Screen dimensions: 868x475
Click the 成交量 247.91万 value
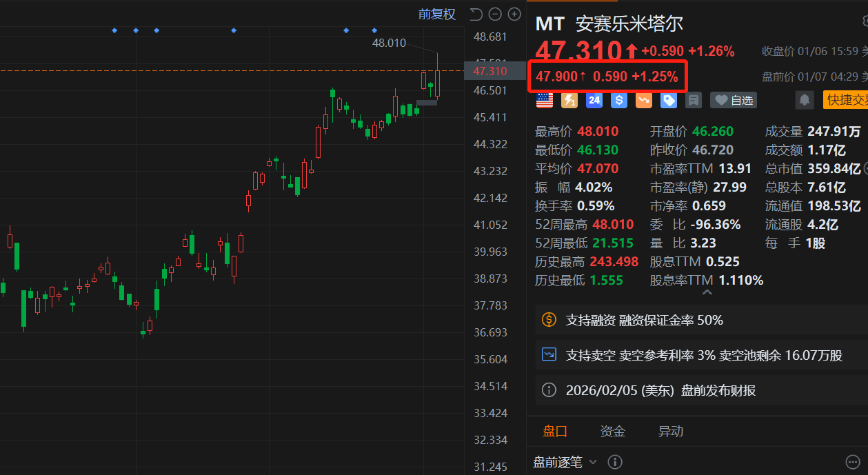coord(835,131)
